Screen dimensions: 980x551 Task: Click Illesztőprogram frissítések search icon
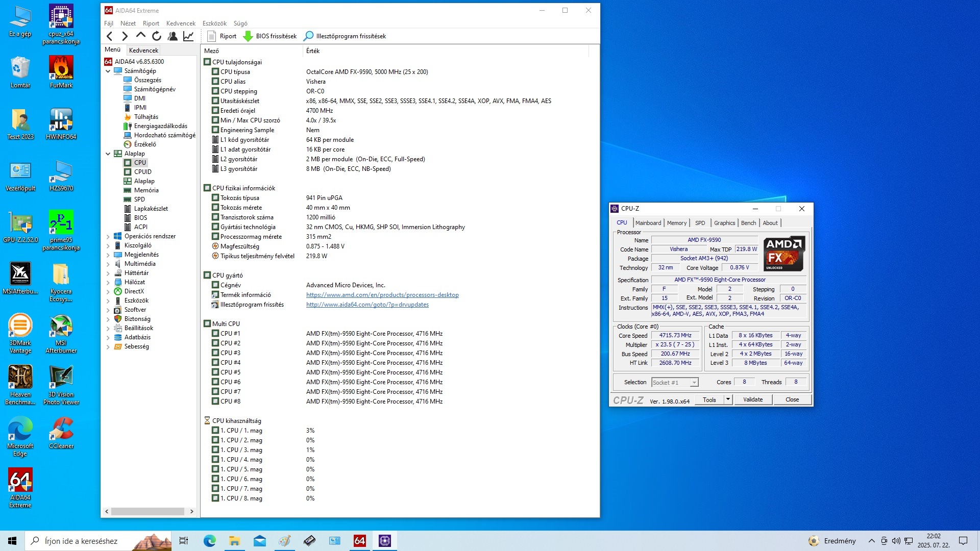308,36
